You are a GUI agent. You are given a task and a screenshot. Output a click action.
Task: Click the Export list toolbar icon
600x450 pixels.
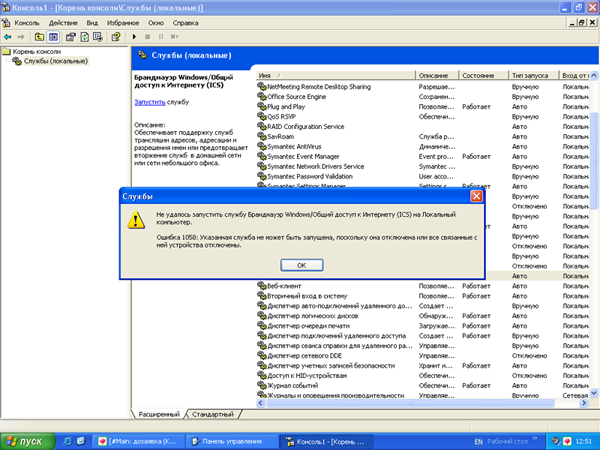point(98,37)
